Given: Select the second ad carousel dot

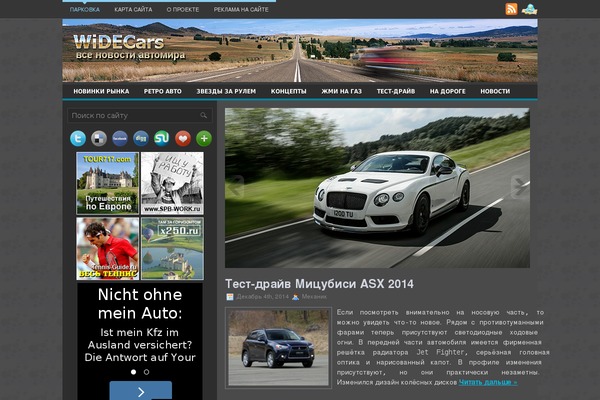Looking at the screenshot, I should point(147,372).
